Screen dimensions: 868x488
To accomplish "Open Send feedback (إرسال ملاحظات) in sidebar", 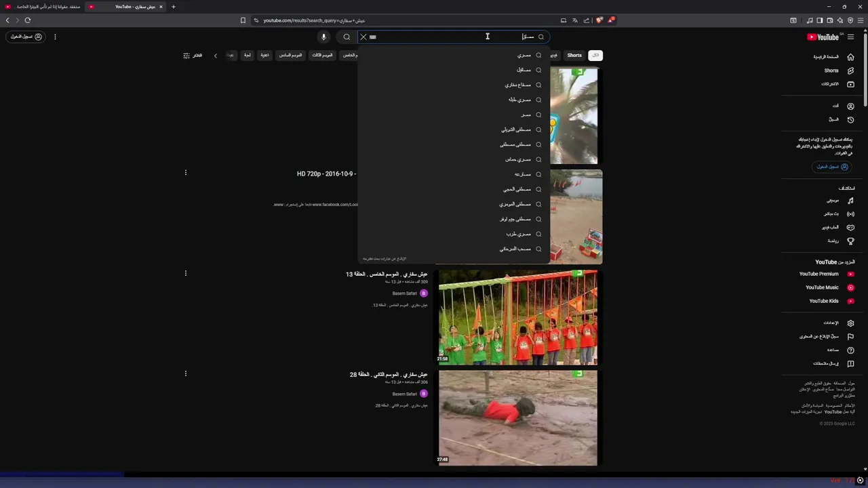I will 833,364.
